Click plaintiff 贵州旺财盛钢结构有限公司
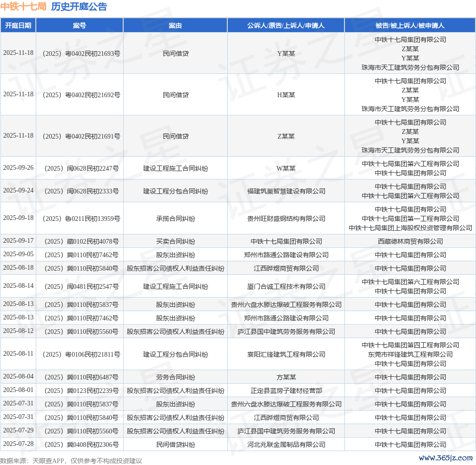476x465 pixels. click(x=286, y=219)
